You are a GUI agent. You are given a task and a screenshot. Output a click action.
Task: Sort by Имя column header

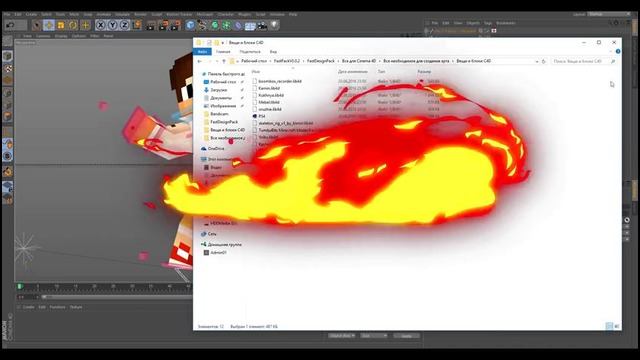click(x=256, y=71)
